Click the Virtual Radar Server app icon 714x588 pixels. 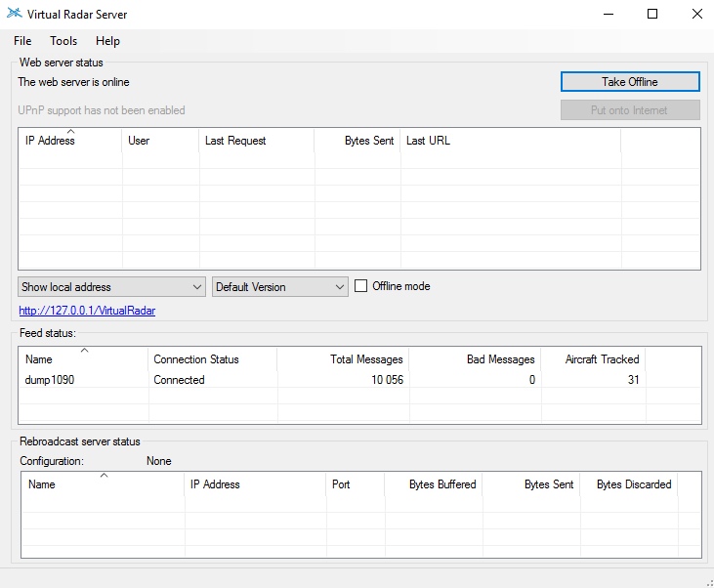[x=14, y=13]
